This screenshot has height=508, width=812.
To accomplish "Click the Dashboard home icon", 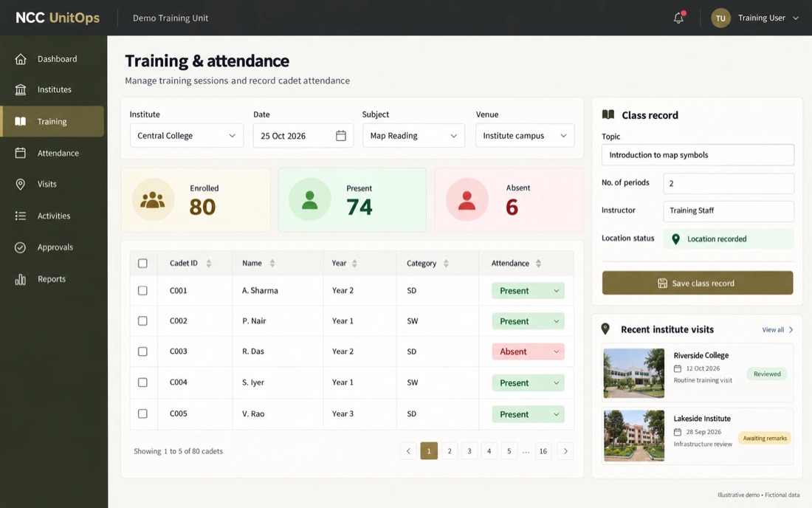I will [20, 59].
